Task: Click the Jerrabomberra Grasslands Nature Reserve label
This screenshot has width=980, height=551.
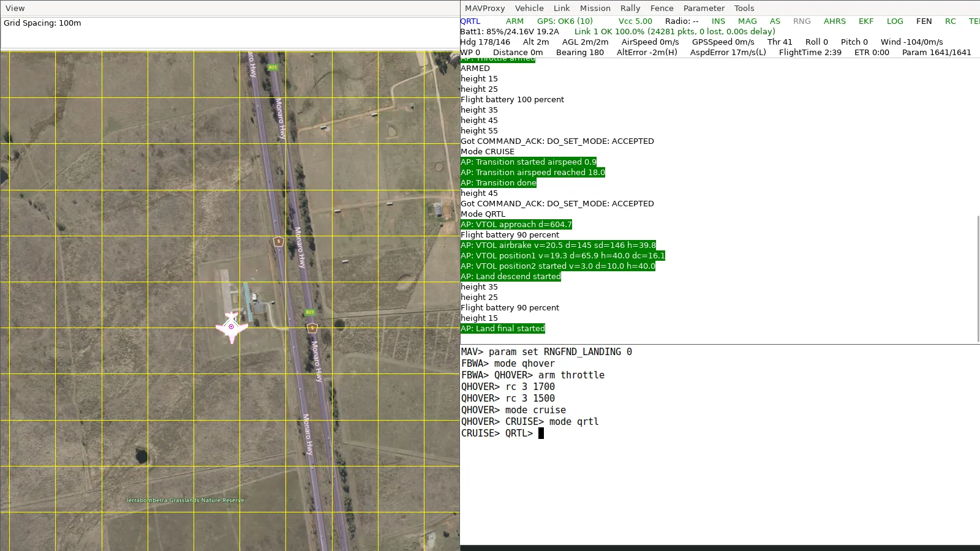Action: tap(185, 500)
